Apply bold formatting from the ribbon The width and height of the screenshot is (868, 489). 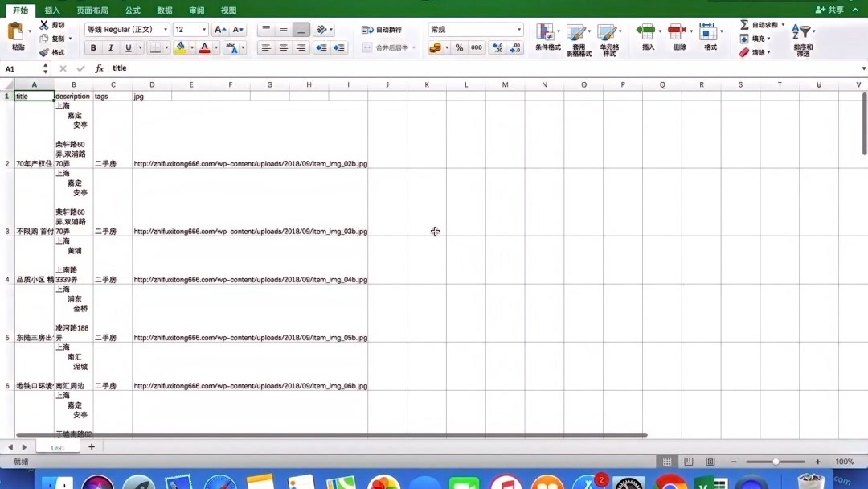click(93, 48)
